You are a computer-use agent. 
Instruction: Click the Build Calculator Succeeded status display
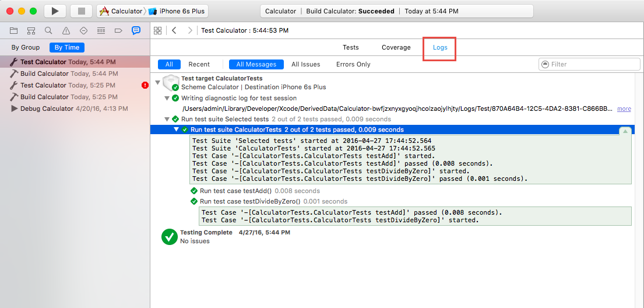[x=397, y=11]
